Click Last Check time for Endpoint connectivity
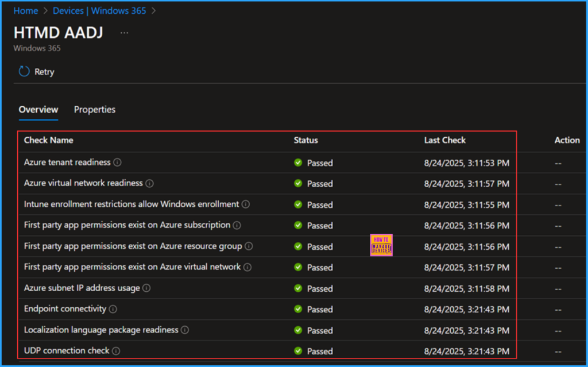This screenshot has height=367, width=588. tap(467, 309)
